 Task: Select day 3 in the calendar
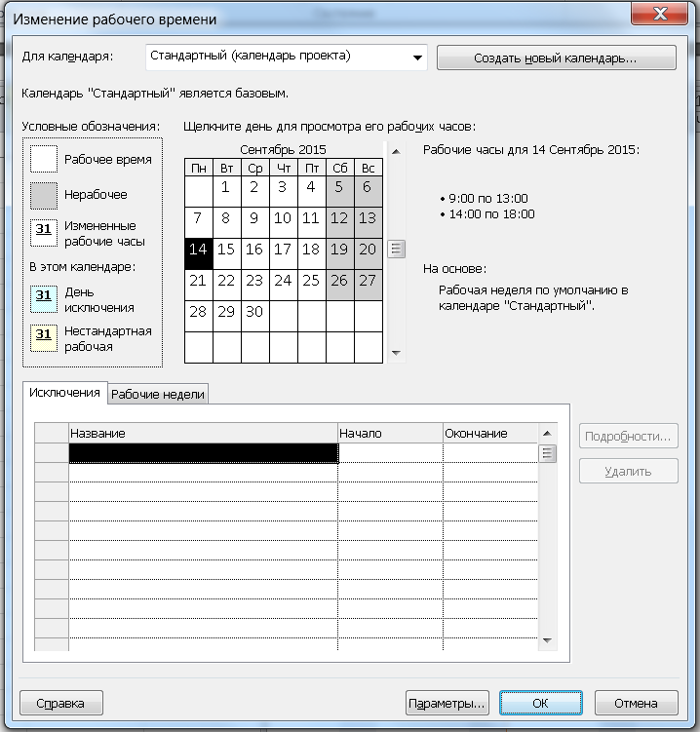point(284,191)
